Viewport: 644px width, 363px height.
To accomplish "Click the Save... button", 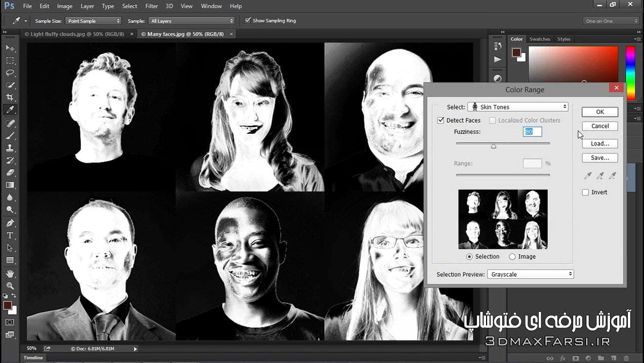I will [600, 158].
